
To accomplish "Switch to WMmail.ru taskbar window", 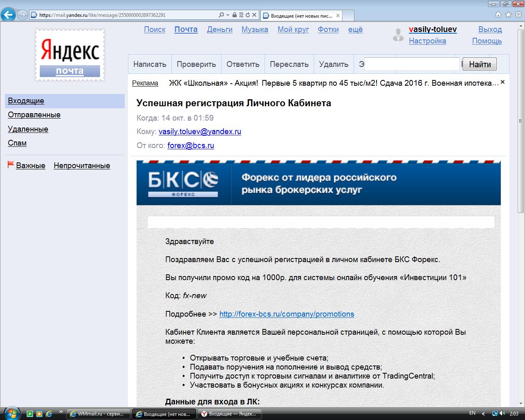I will pos(99,414).
